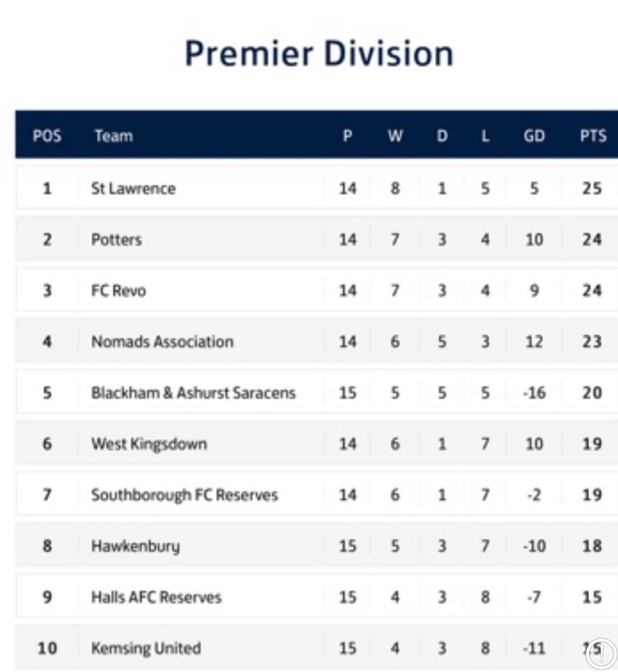
Task: Open the St Lawrence team link
Action: click(x=133, y=189)
